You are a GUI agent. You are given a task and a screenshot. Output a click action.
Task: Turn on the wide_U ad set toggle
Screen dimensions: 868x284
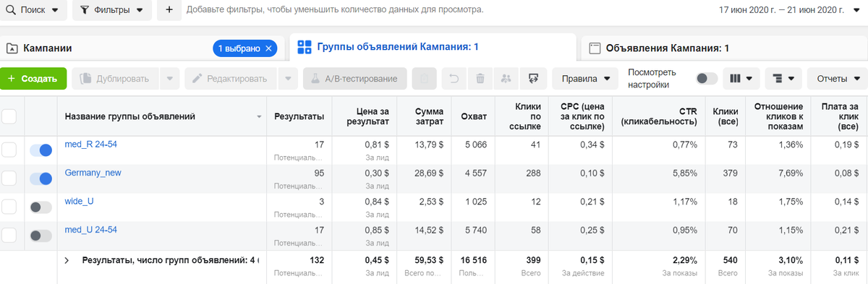point(41,207)
